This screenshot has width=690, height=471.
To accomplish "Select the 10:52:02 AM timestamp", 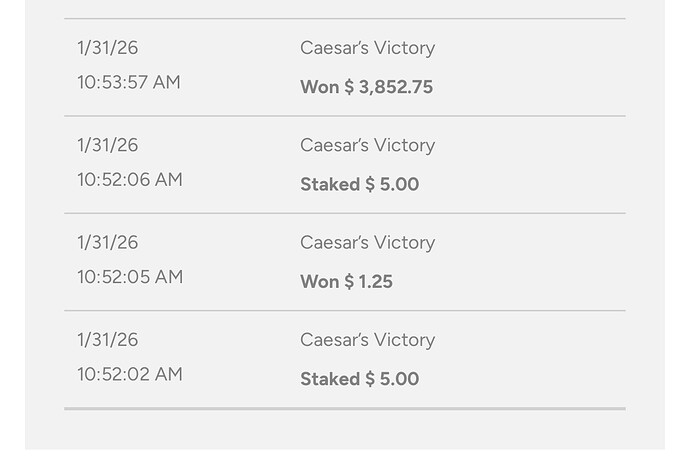I will tap(129, 374).
